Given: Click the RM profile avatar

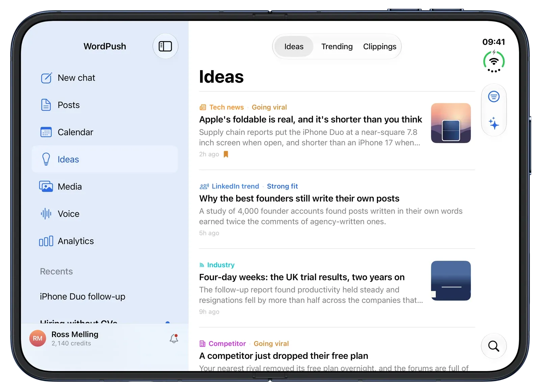Looking at the screenshot, I should pos(38,338).
